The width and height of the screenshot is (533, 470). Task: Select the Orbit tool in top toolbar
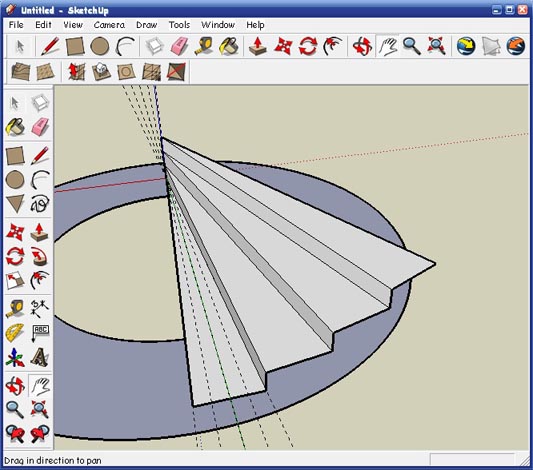coord(362,46)
